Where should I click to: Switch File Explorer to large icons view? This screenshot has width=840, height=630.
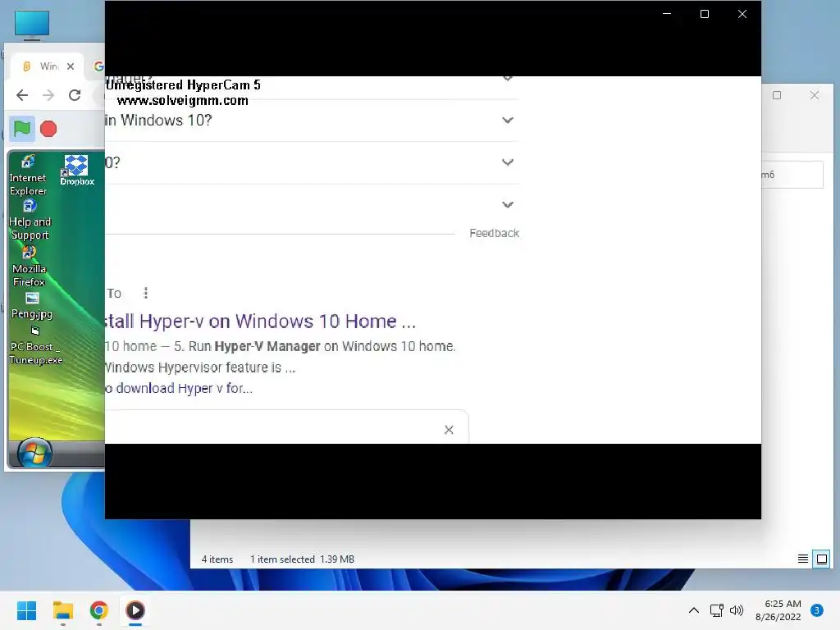point(821,559)
